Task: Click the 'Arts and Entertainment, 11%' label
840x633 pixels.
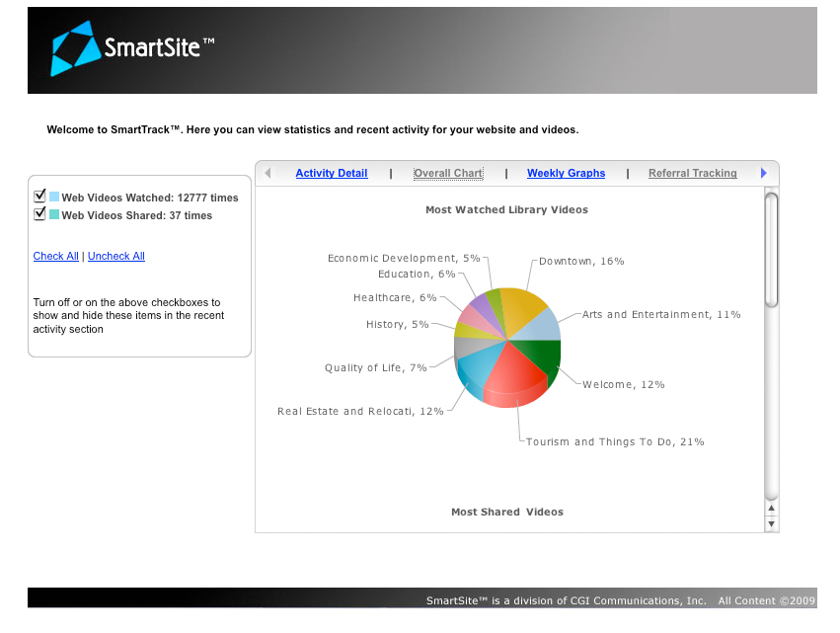Action: coord(661,315)
